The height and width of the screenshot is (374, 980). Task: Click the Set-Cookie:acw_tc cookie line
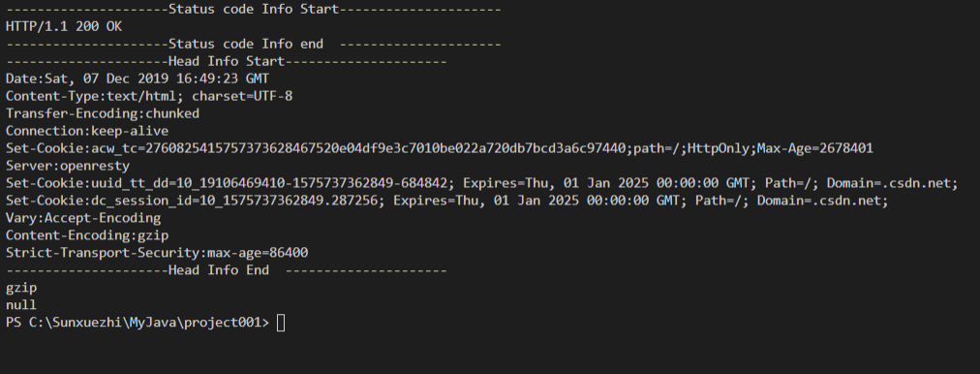pyautogui.click(x=440, y=148)
